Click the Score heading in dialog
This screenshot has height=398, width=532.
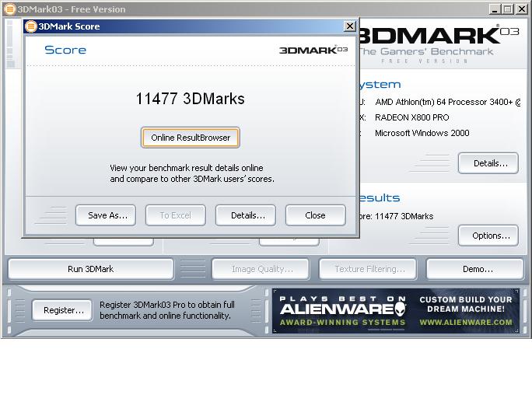tap(65, 51)
